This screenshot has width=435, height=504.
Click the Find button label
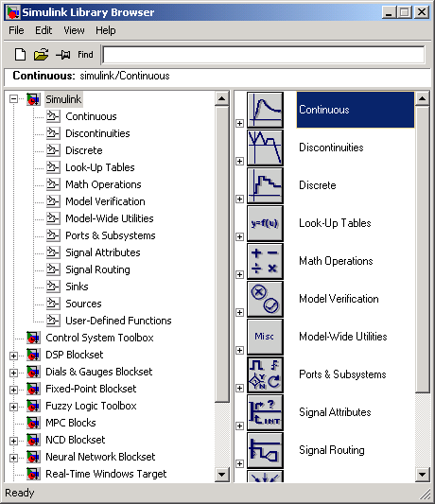click(x=85, y=55)
